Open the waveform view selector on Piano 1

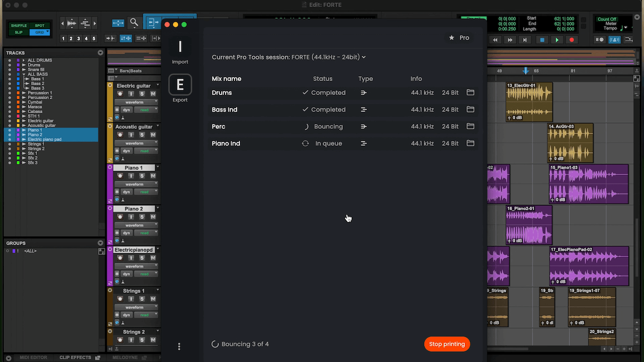pos(136,184)
